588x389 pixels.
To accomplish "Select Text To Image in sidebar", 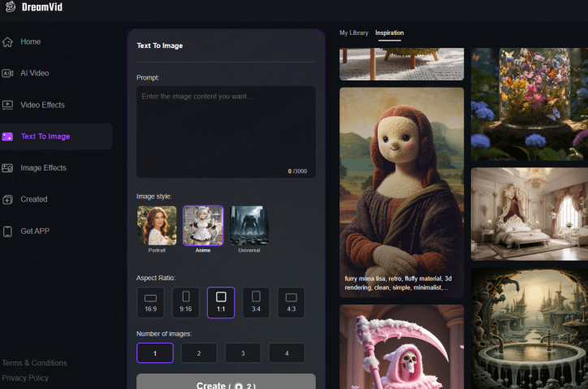I will tap(56, 136).
